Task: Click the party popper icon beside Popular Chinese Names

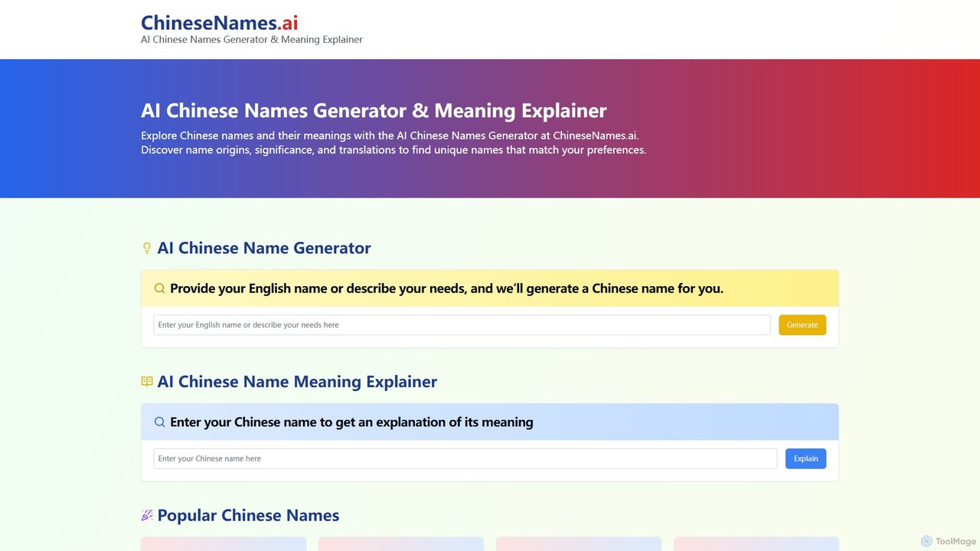Action: [x=147, y=515]
